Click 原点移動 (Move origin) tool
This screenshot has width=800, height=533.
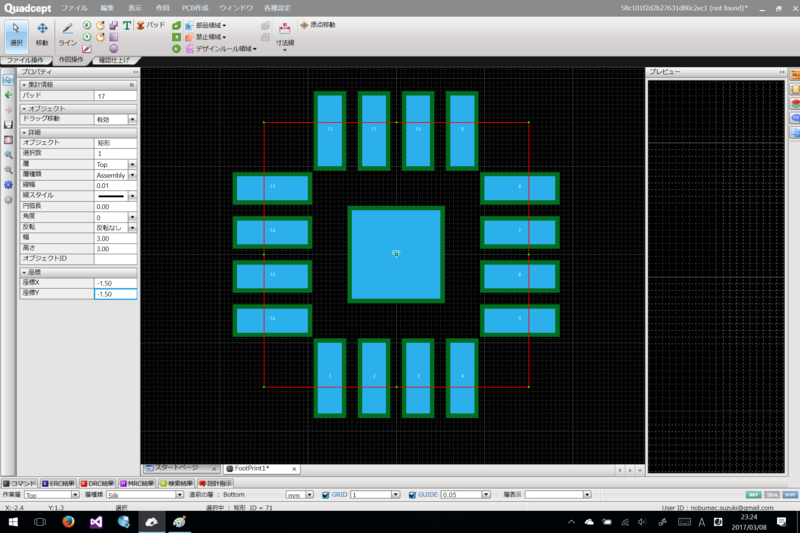[x=318, y=25]
